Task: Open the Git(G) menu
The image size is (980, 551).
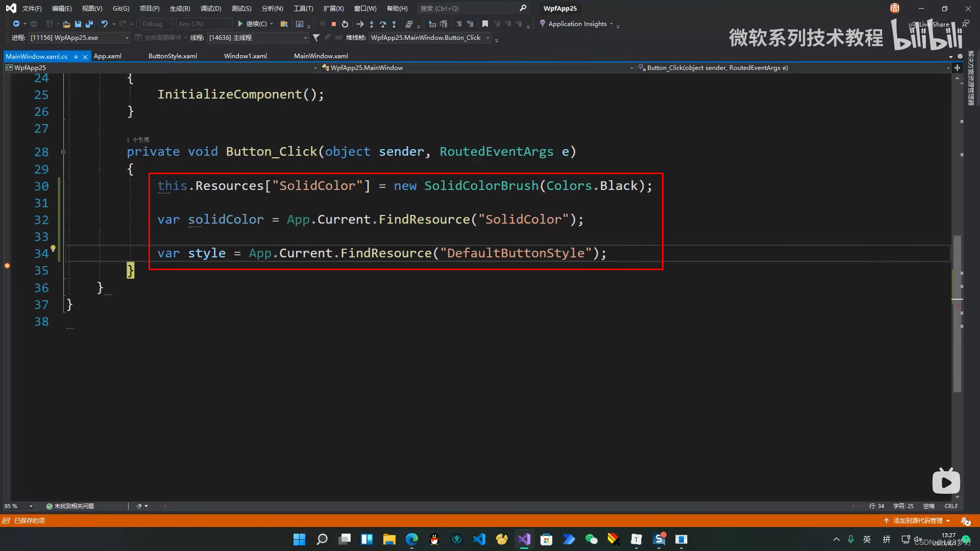Action: (121, 9)
